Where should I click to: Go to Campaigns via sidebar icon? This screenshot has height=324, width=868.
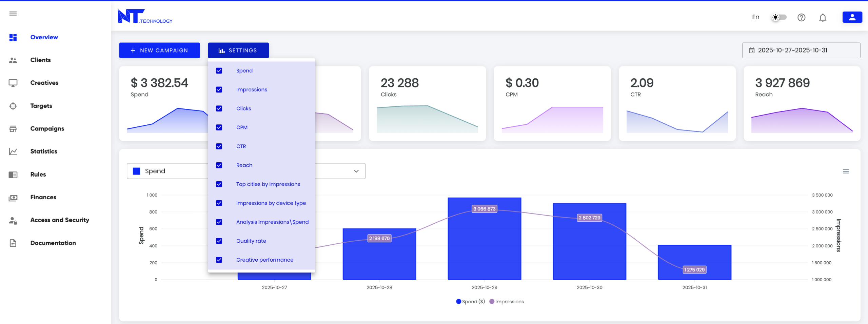13,129
